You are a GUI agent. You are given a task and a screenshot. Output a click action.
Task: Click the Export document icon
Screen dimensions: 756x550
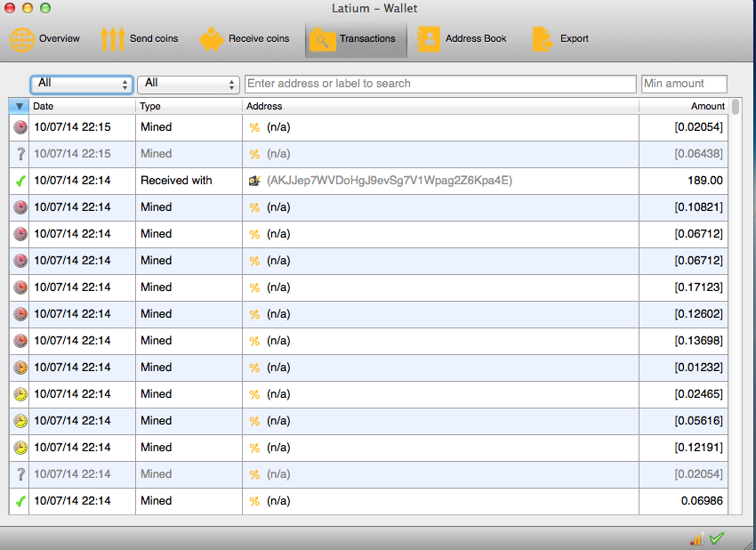tap(543, 39)
